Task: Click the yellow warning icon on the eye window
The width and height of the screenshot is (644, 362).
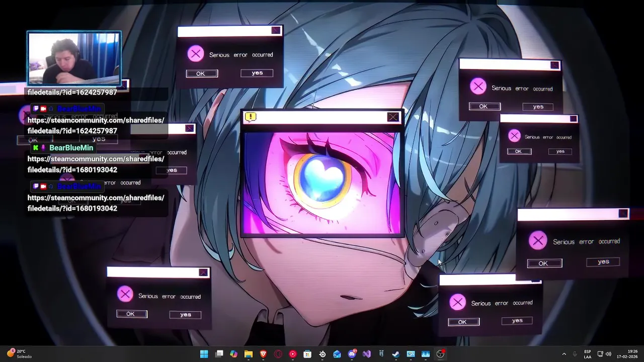Action: coord(250,117)
